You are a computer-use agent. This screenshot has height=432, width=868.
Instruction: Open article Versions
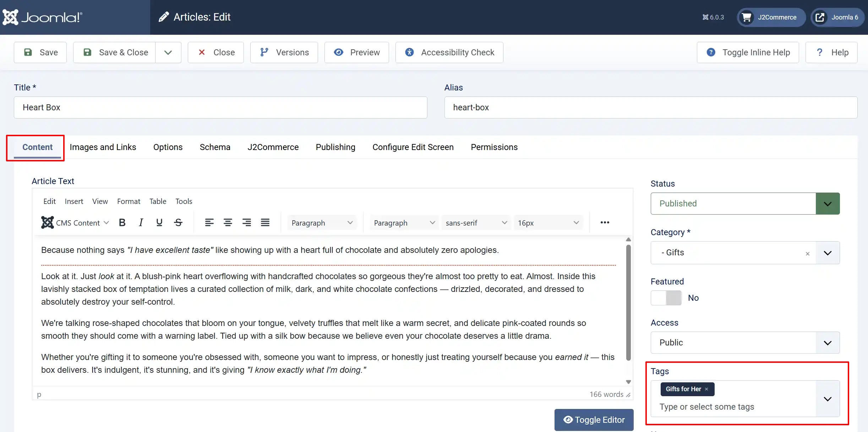[284, 52]
